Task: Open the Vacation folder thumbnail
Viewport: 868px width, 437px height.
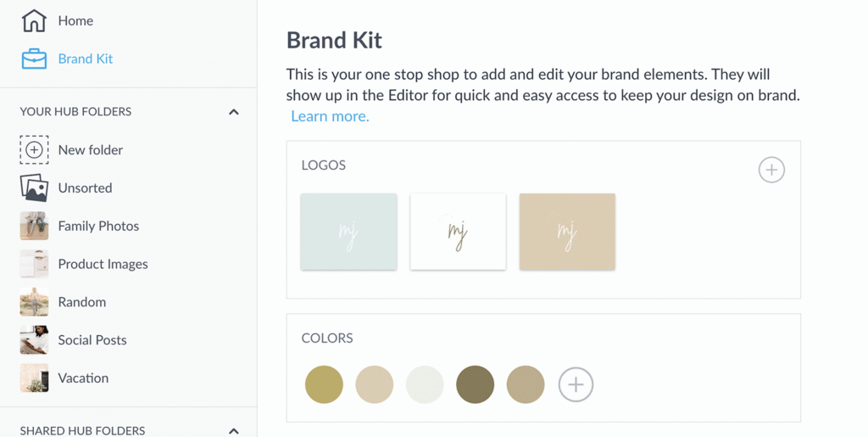Action: [x=34, y=378]
